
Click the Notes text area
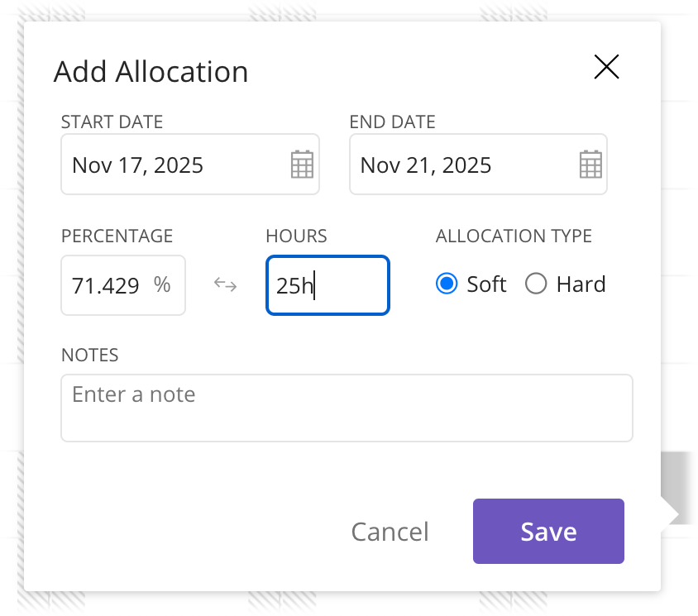347,408
